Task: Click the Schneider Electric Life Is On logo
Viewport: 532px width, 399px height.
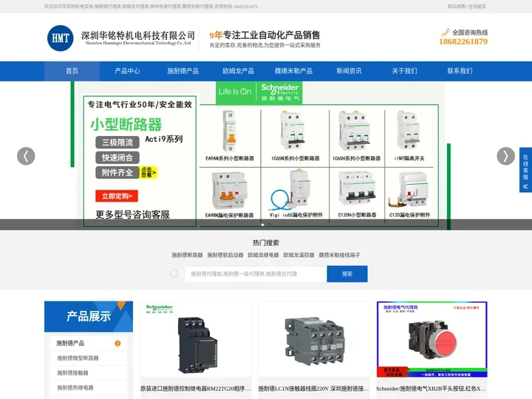Action: 259,92
